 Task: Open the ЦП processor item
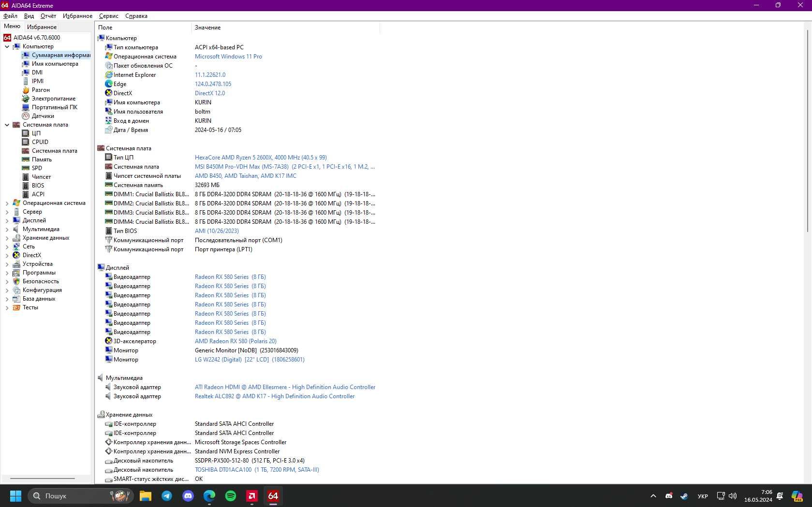36,133
